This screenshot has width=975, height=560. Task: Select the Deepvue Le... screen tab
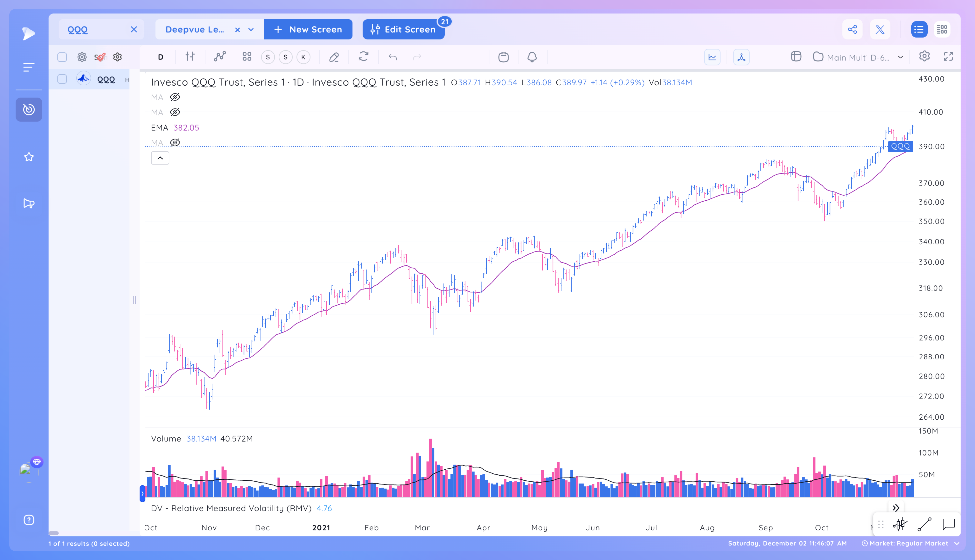(195, 30)
